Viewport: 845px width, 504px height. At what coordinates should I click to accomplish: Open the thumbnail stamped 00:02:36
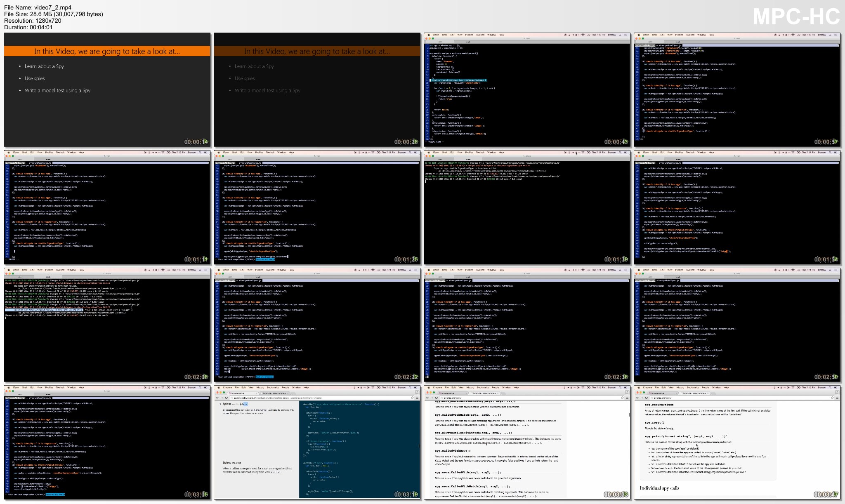(x=527, y=325)
